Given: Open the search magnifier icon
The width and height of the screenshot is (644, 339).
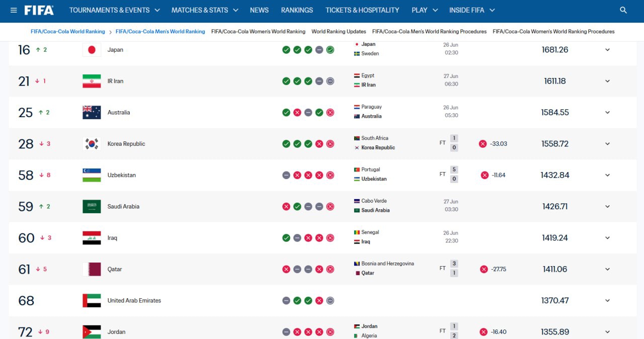Looking at the screenshot, I should pos(623,10).
